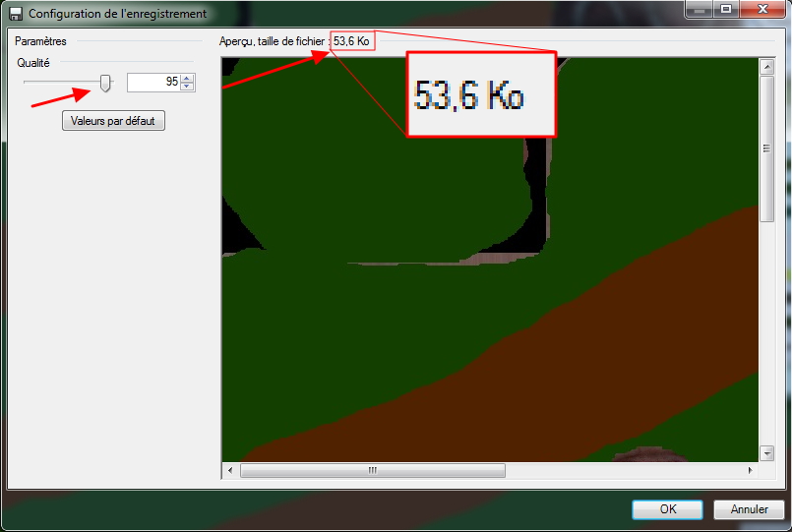
Task: Maximize the Configuration de l'enregistrement window
Action: click(x=726, y=9)
